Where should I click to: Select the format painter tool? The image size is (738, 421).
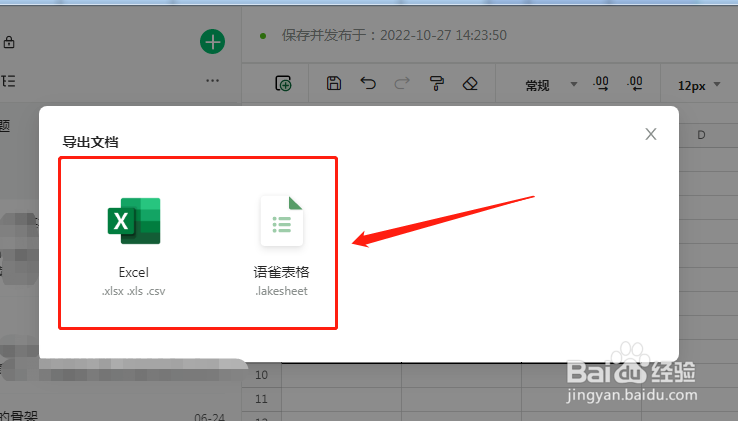(436, 83)
